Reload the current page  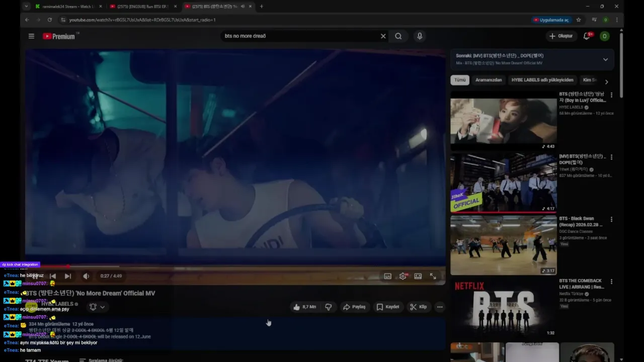[x=49, y=20]
